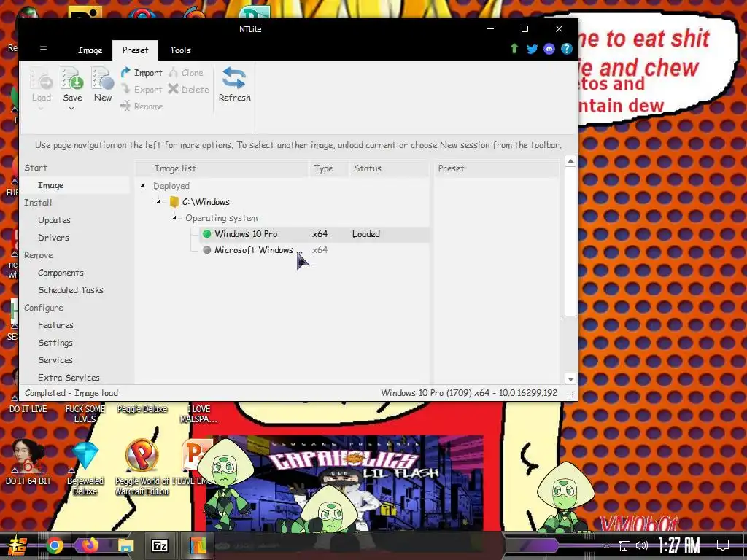This screenshot has width=747, height=560.
Task: Open File Explorer from taskbar
Action: click(x=125, y=545)
